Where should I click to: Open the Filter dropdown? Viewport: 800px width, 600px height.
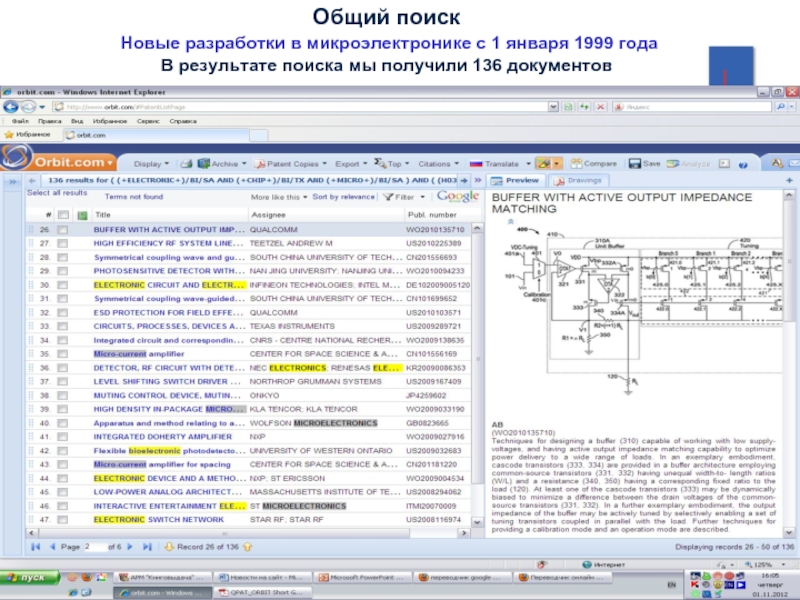tap(404, 197)
